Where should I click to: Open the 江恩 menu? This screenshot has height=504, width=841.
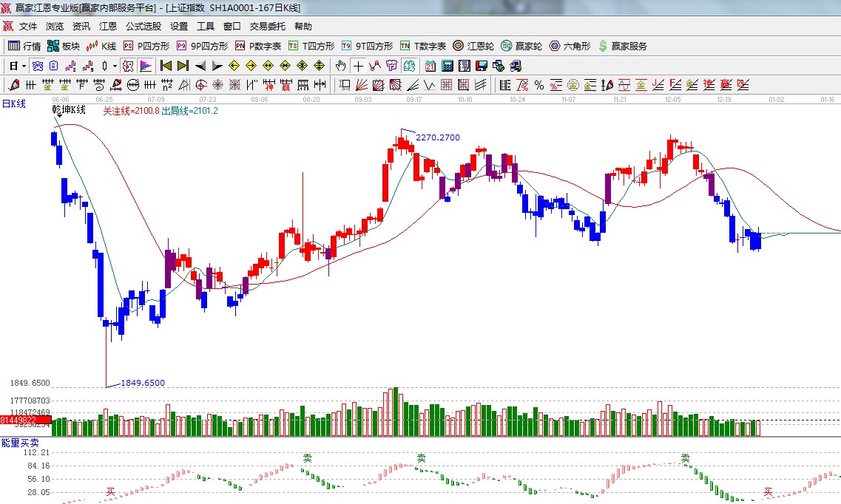click(x=108, y=26)
